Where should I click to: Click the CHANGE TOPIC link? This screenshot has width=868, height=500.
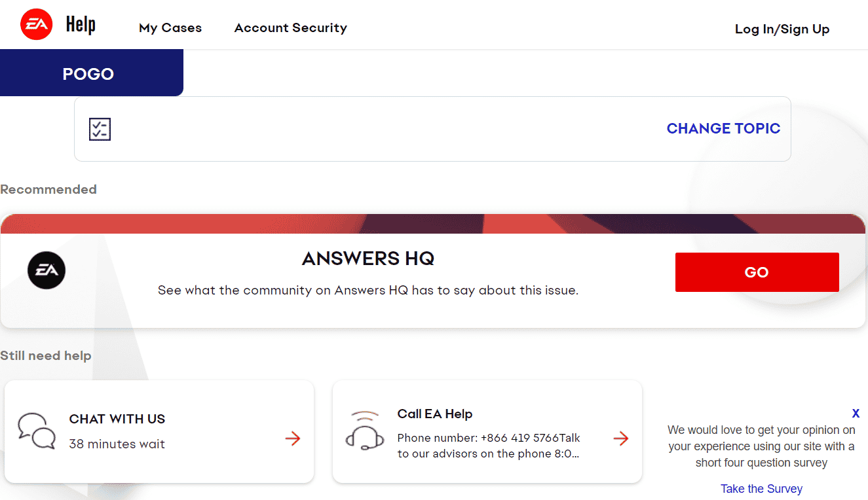[x=723, y=128]
